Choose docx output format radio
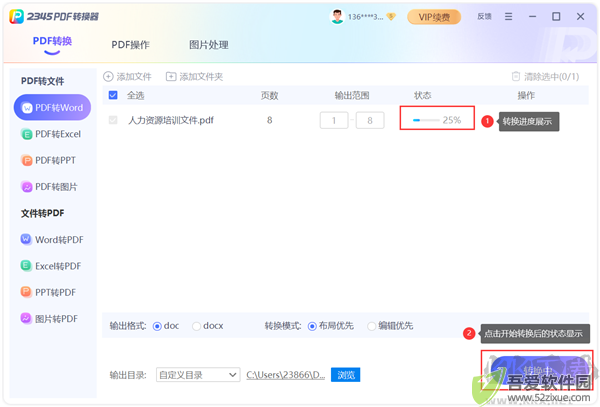600x407 pixels. [196, 326]
